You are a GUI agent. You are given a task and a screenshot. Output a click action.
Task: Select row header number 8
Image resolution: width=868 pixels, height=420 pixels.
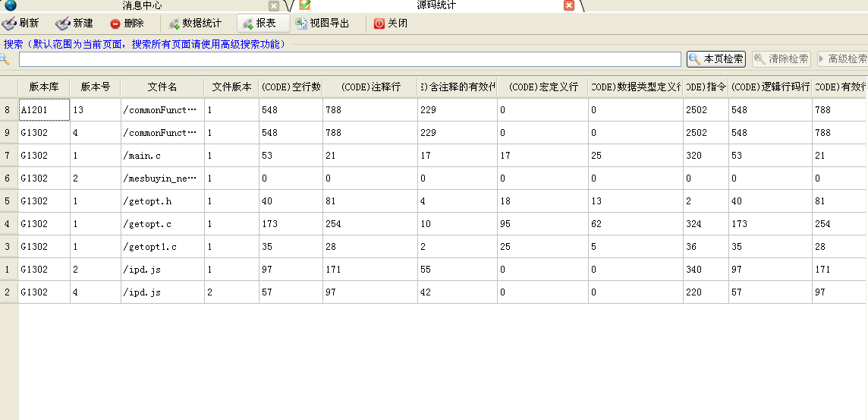[x=8, y=110]
